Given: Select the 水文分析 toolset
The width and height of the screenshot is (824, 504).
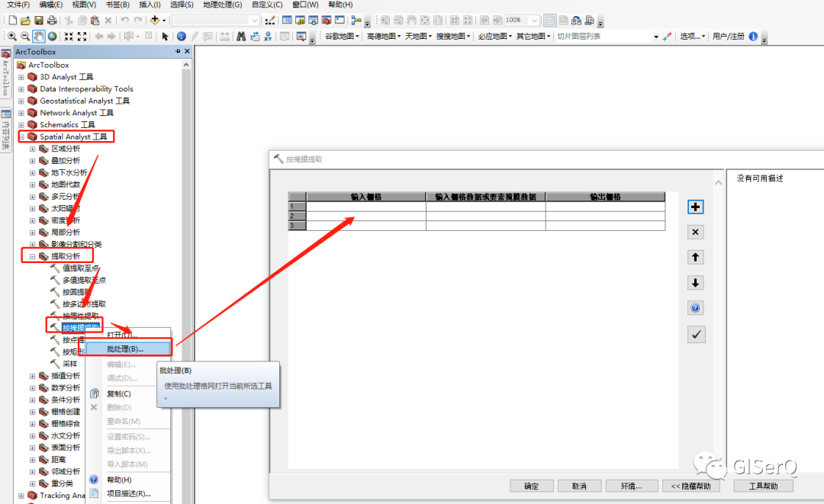Looking at the screenshot, I should (x=66, y=435).
